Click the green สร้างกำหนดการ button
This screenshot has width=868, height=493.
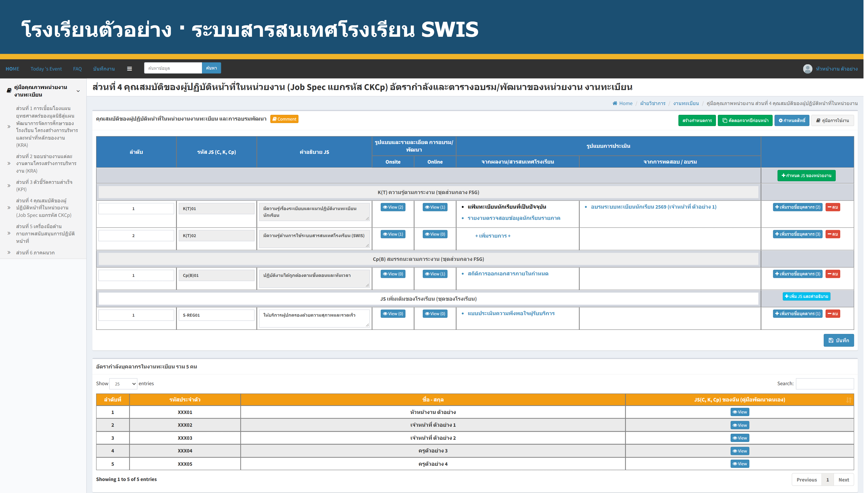[x=697, y=121]
